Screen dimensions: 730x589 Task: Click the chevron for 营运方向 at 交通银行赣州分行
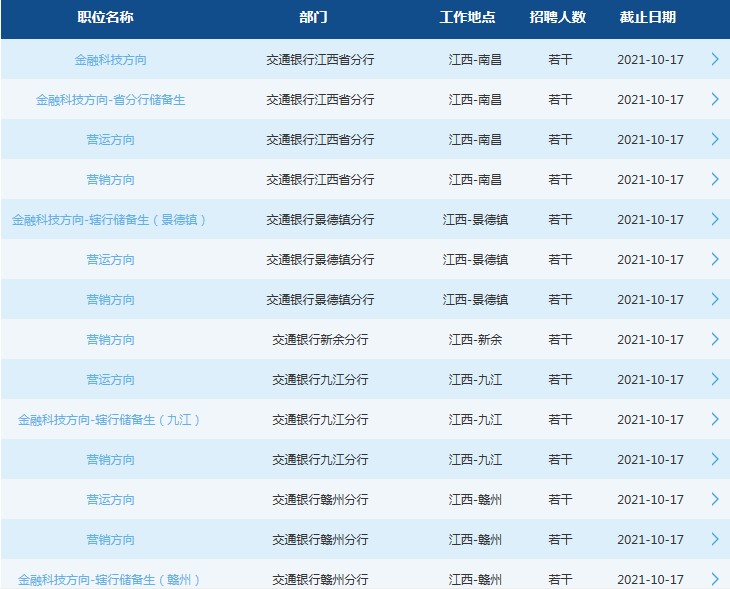pos(715,499)
